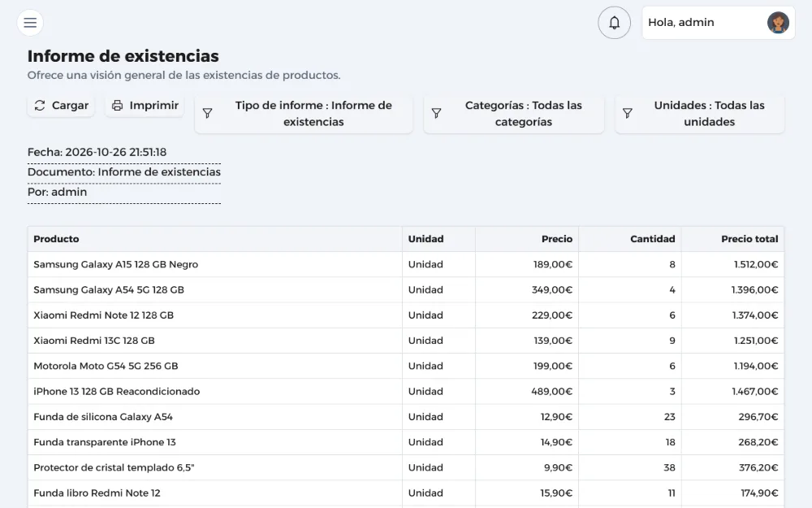The height and width of the screenshot is (508, 812).
Task: Click the Imprimir print button
Action: click(145, 106)
